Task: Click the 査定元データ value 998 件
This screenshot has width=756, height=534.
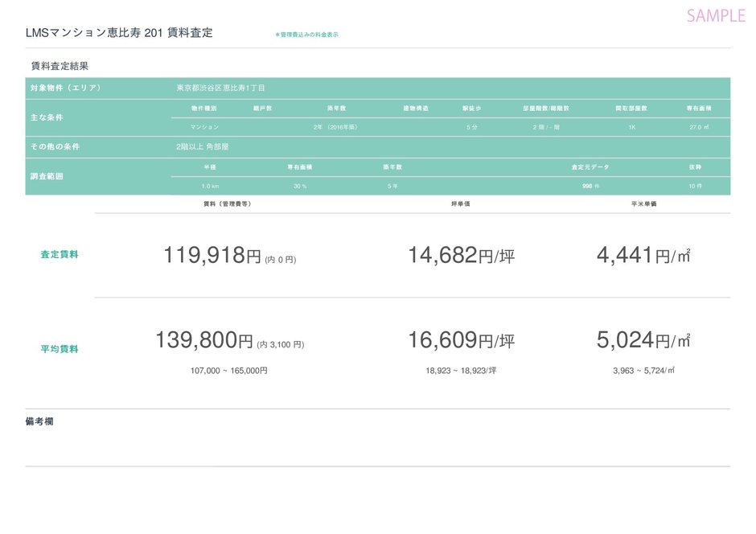Action: tap(590, 186)
